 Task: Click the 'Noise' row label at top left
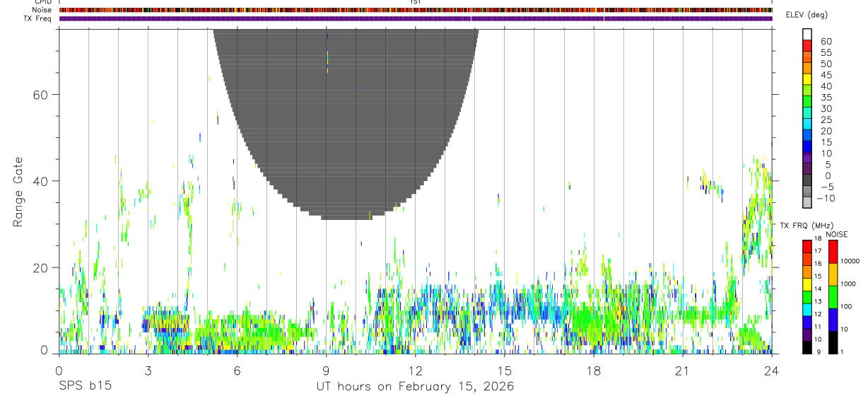(x=42, y=10)
